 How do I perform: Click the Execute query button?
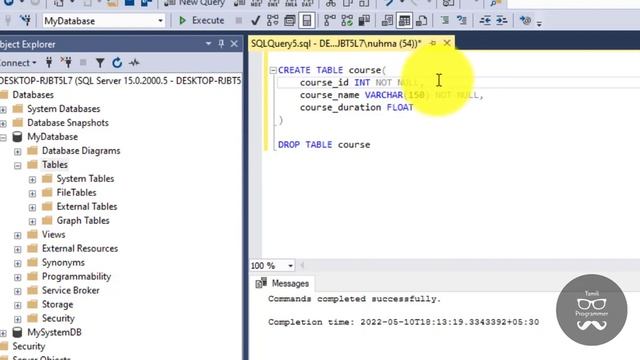tap(202, 20)
